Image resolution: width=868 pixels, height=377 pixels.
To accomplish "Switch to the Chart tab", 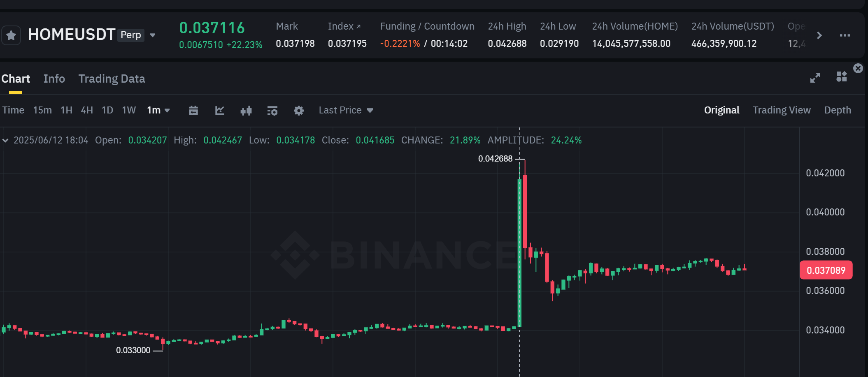I will pyautogui.click(x=16, y=79).
